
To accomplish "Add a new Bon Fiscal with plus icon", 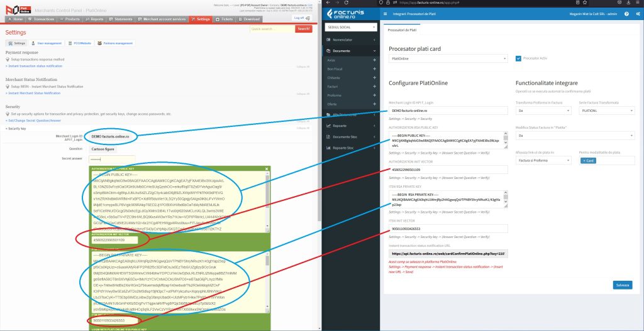I will [374, 69].
